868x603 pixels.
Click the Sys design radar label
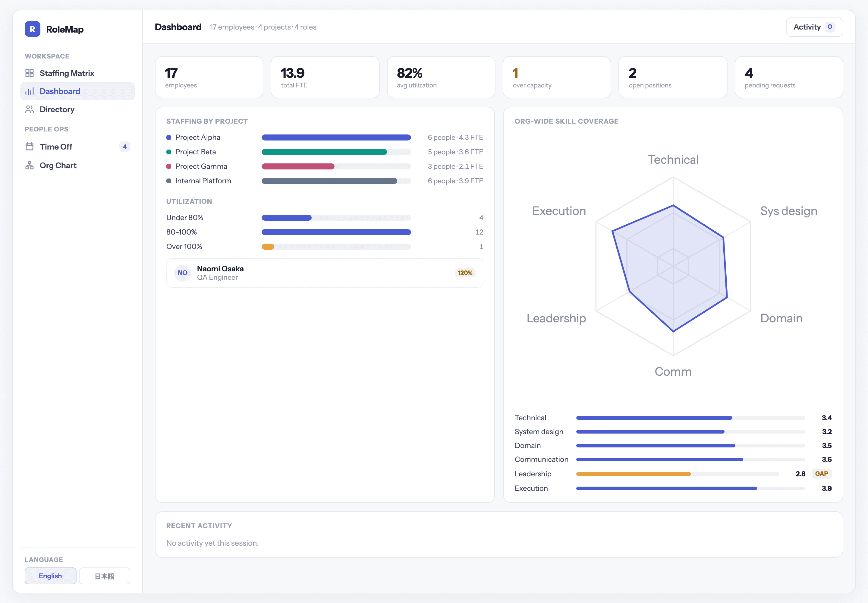[x=789, y=211]
